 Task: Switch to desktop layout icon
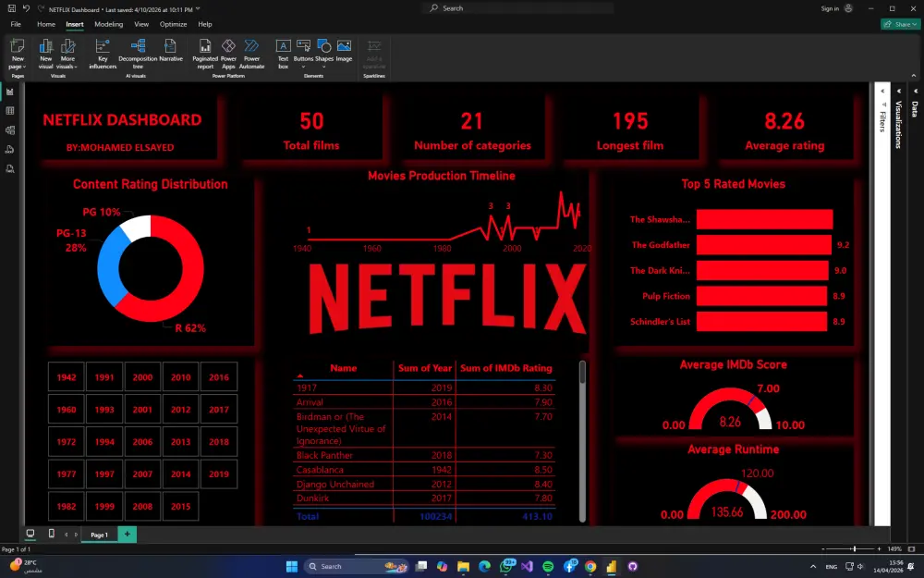[30, 534]
